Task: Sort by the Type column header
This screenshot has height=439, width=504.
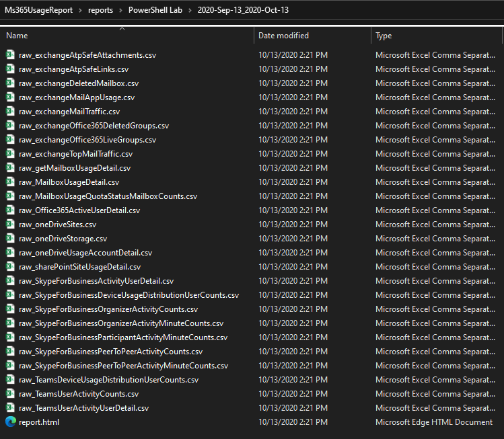Action: [384, 36]
